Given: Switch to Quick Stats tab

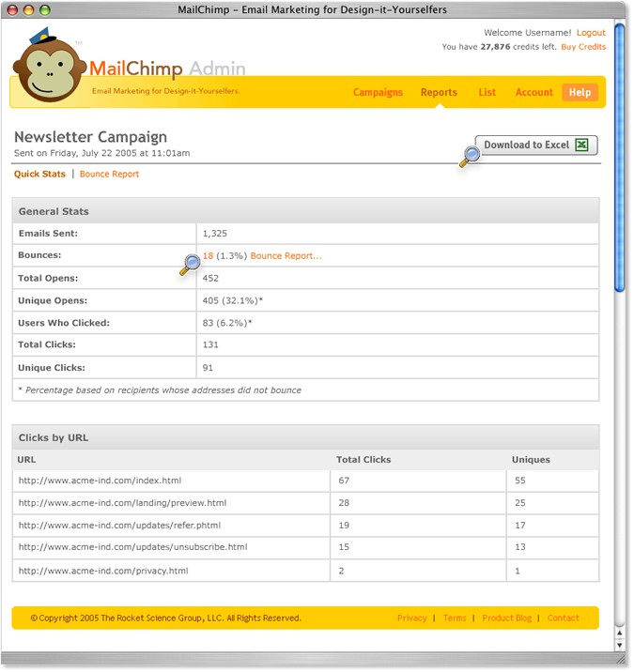Looking at the screenshot, I should tap(39, 174).
